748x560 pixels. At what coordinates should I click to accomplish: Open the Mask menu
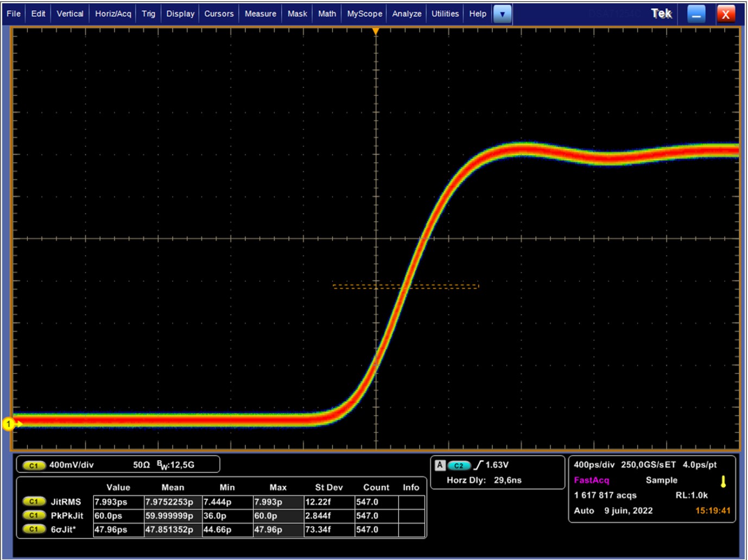(297, 14)
